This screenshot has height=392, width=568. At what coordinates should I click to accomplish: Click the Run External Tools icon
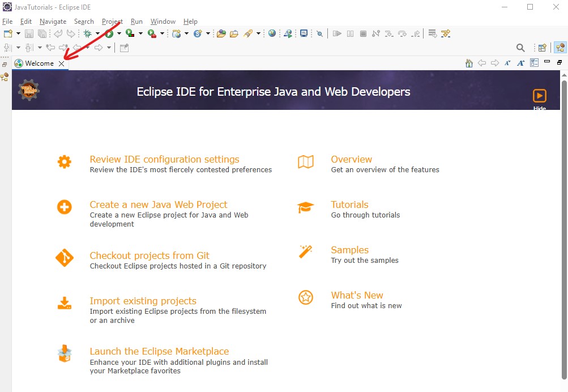pos(152,33)
